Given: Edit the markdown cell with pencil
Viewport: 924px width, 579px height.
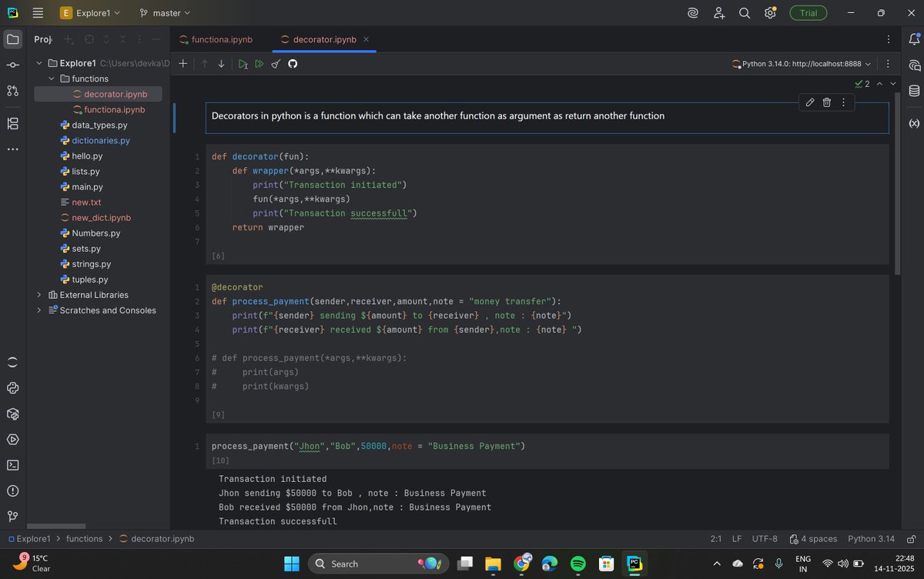Looking at the screenshot, I should click(810, 102).
